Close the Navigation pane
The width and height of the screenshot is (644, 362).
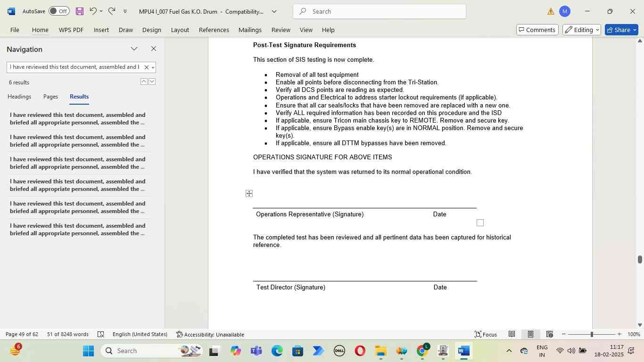(154, 49)
